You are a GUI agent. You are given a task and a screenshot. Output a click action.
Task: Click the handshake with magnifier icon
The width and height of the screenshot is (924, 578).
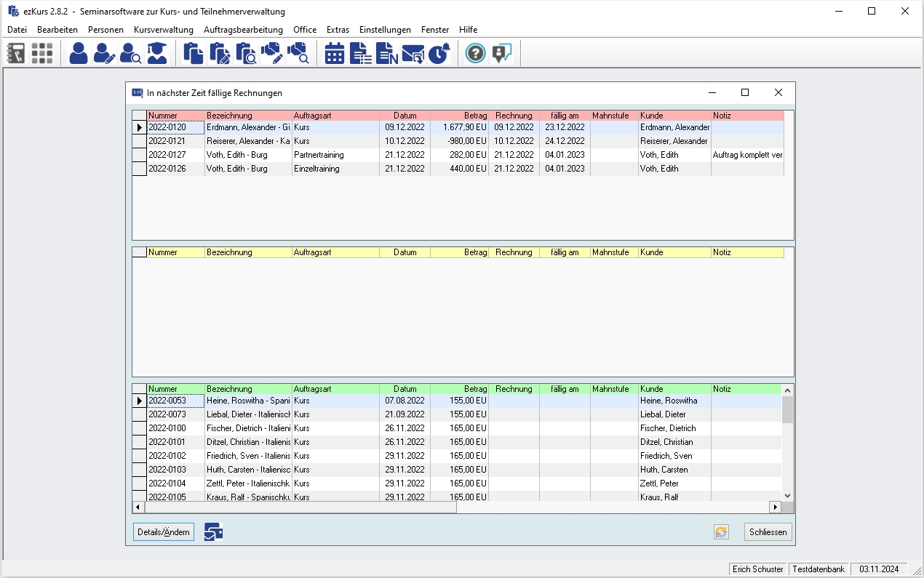(298, 54)
